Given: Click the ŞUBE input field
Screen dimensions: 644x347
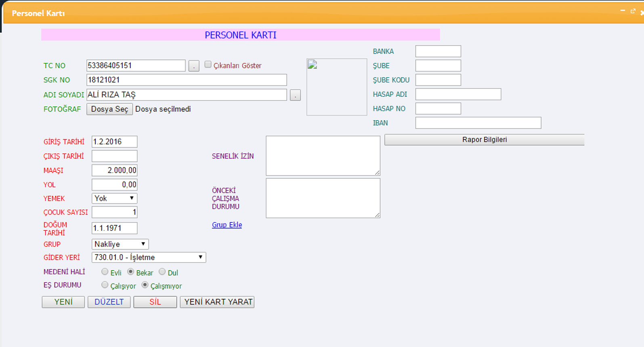Looking at the screenshot, I should pos(438,66).
